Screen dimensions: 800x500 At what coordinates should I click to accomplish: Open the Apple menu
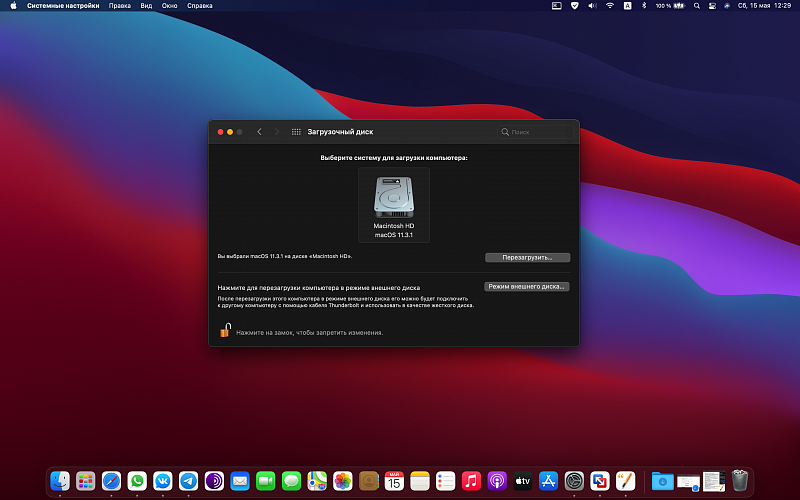click(15, 6)
